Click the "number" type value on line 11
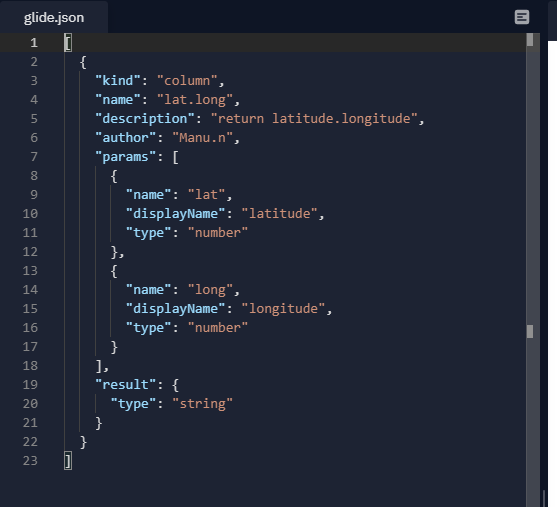557x507 pixels. point(218,233)
